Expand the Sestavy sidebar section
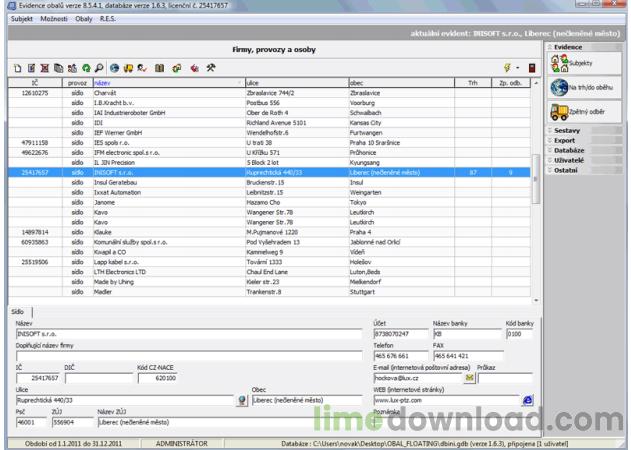631x450 pixels. pyautogui.click(x=584, y=130)
